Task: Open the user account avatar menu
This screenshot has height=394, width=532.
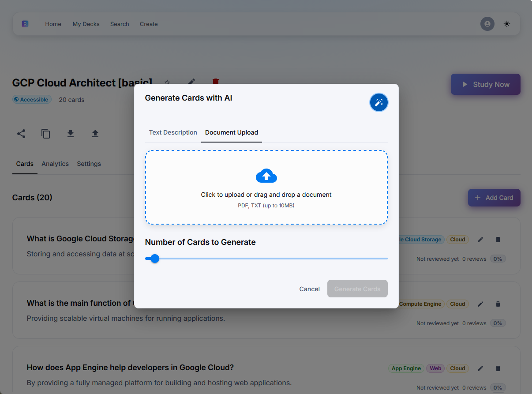Action: point(487,24)
